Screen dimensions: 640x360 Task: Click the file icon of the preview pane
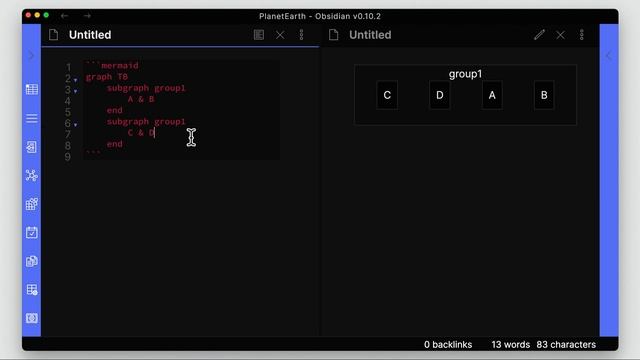pyautogui.click(x=333, y=35)
